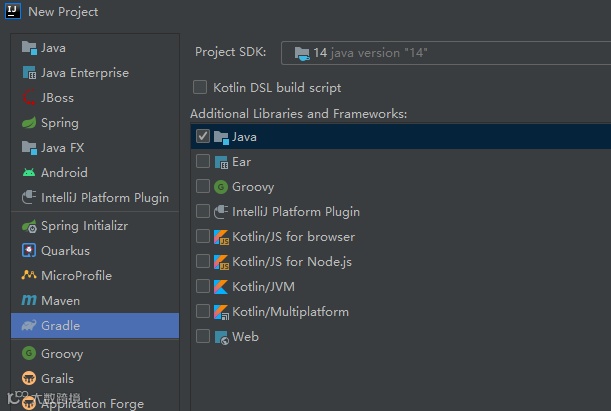
Task: Click the Groovy G icon in sidebar
Action: tap(29, 353)
